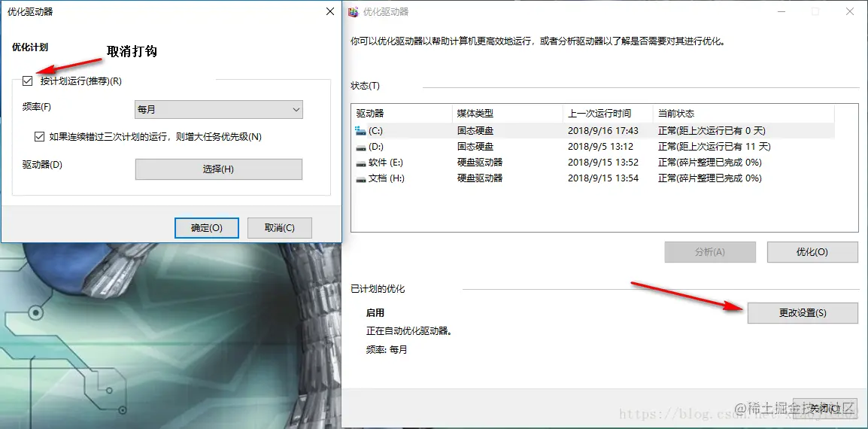Sort by 当前状态 column header
This screenshot has width=868, height=429.
(743, 113)
